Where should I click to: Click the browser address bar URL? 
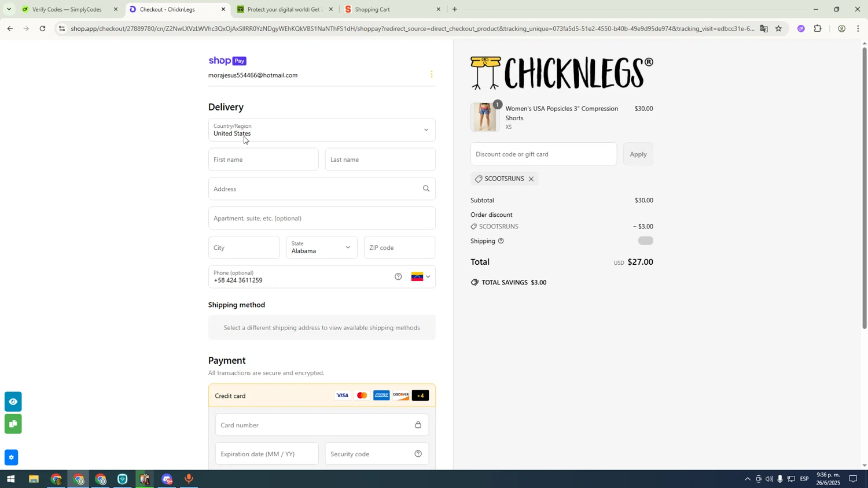click(413, 28)
